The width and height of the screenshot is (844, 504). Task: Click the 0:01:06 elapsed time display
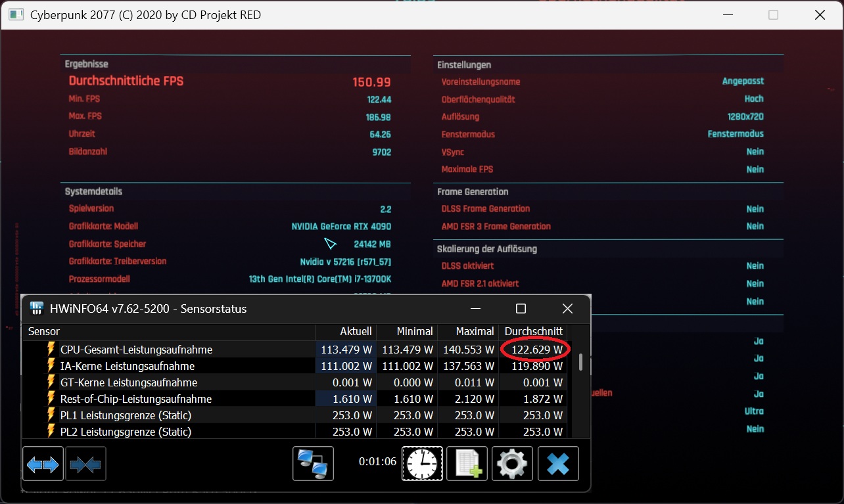[377, 461]
